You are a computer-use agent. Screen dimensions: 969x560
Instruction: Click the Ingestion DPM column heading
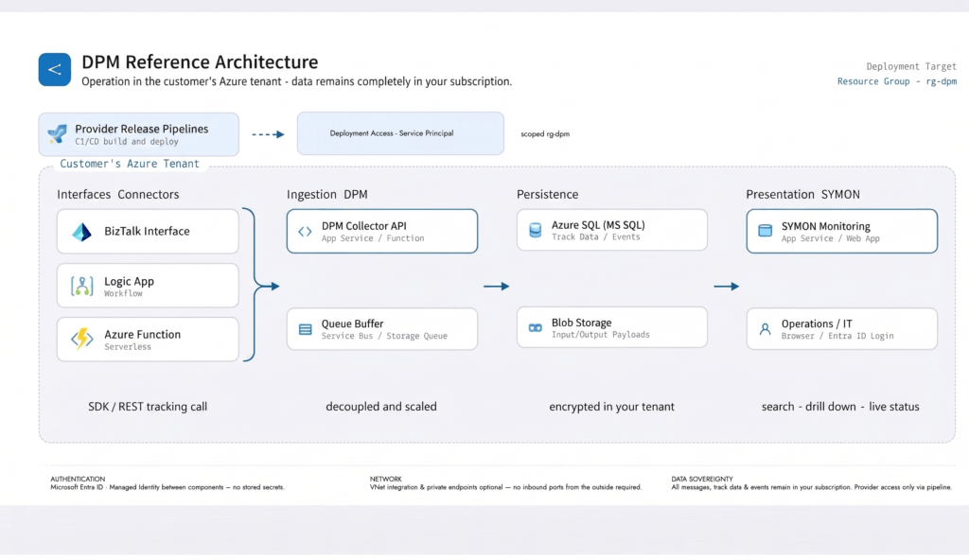(326, 194)
